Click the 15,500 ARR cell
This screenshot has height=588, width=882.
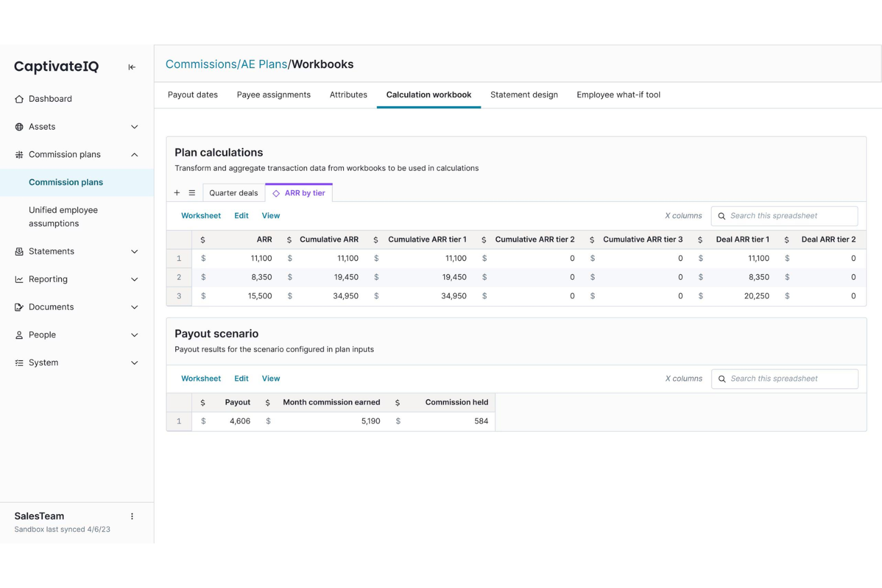click(x=260, y=296)
